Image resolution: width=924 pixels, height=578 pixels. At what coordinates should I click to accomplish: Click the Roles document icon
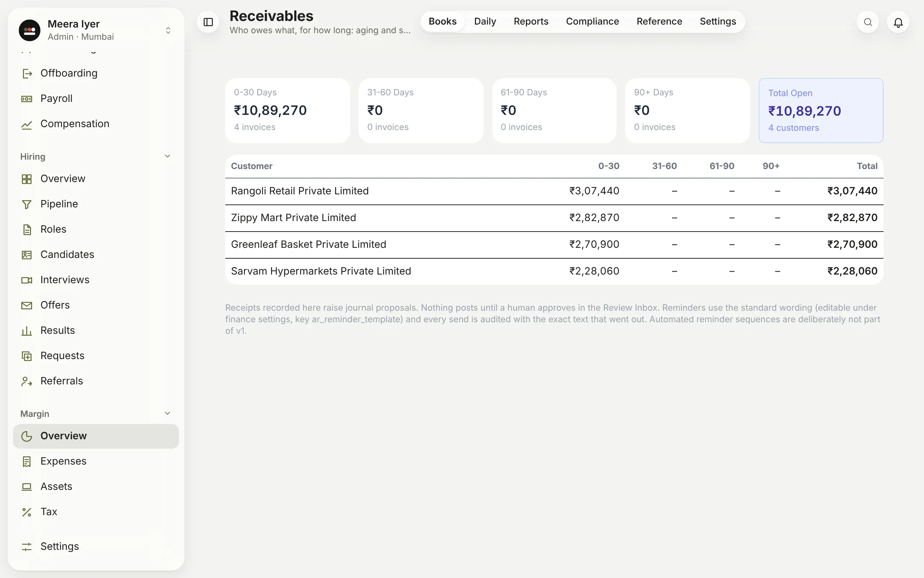click(x=27, y=229)
